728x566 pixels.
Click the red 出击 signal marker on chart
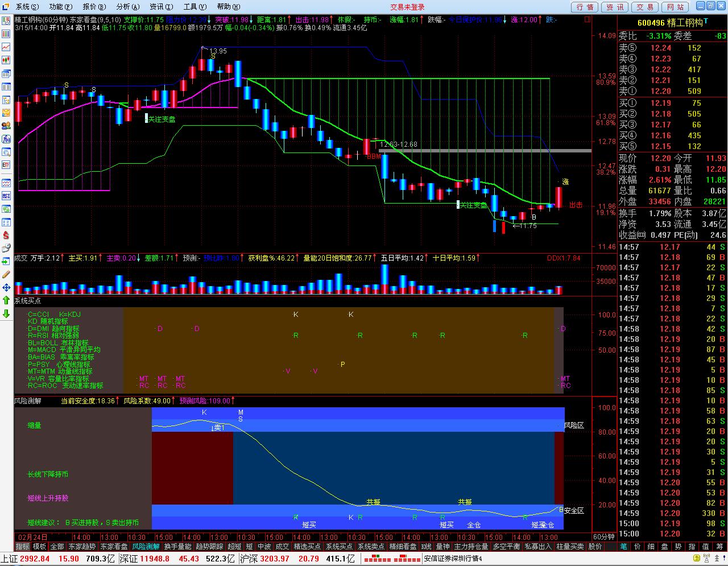tap(576, 205)
